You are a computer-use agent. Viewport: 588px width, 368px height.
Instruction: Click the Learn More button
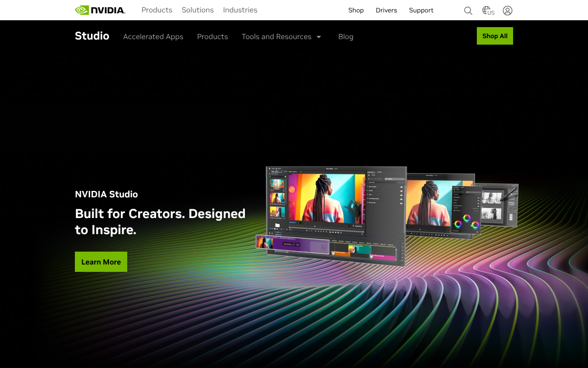coord(101,261)
